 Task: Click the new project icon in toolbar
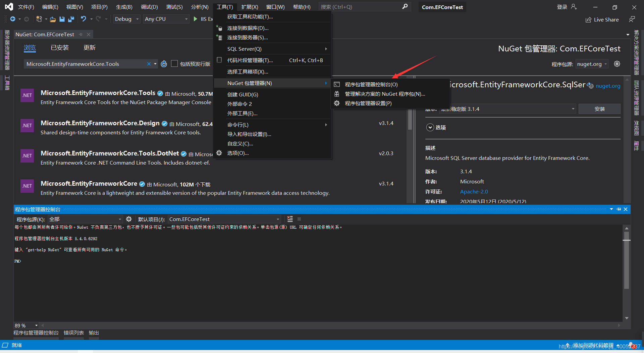pyautogui.click(x=39, y=19)
